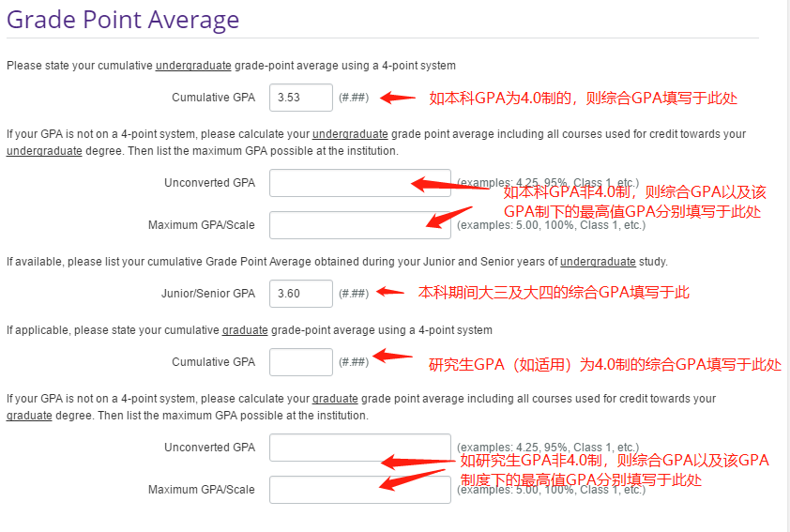790x532 pixels.
Task: Click the red arrow beside the 3.60 field
Action: pyautogui.click(x=390, y=293)
